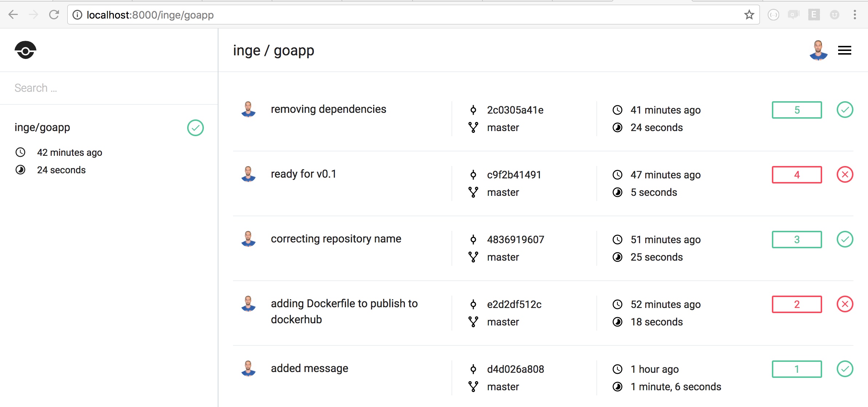Viewport: 868px width, 407px height.
Task: Open browser three-dot menu
Action: pos(855,15)
